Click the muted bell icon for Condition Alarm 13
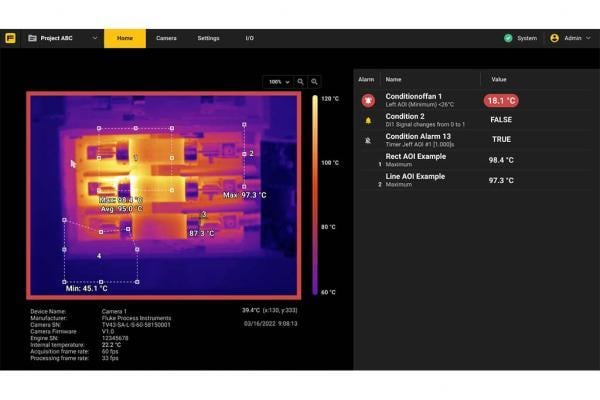 pyautogui.click(x=367, y=139)
